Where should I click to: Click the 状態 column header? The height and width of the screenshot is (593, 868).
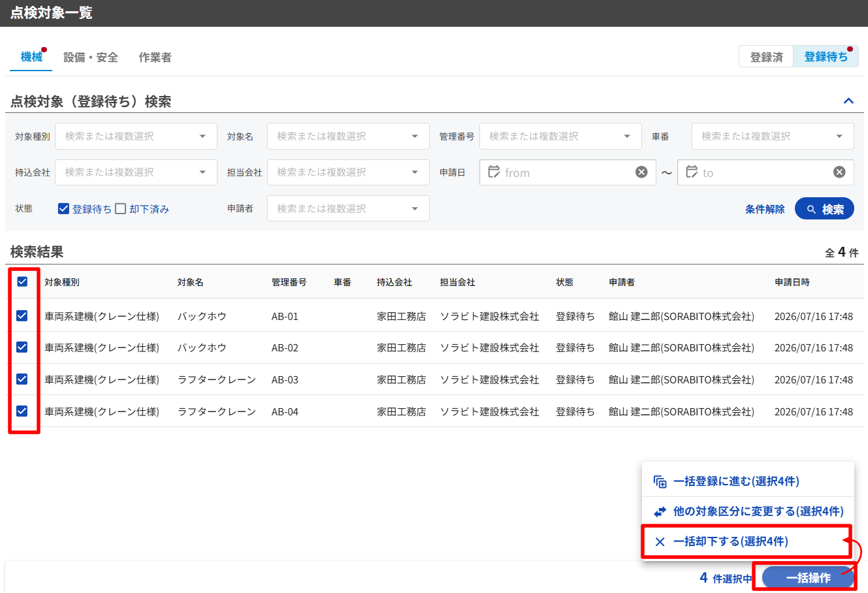(565, 282)
